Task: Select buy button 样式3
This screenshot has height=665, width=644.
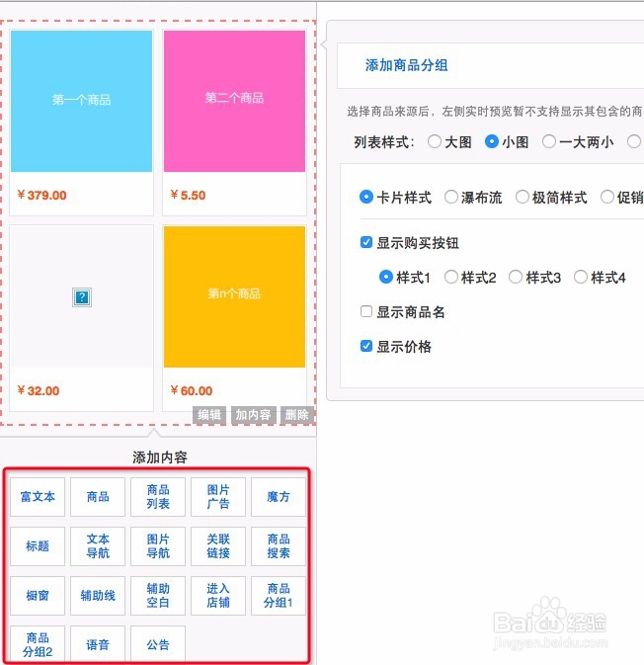Action: pos(516,277)
